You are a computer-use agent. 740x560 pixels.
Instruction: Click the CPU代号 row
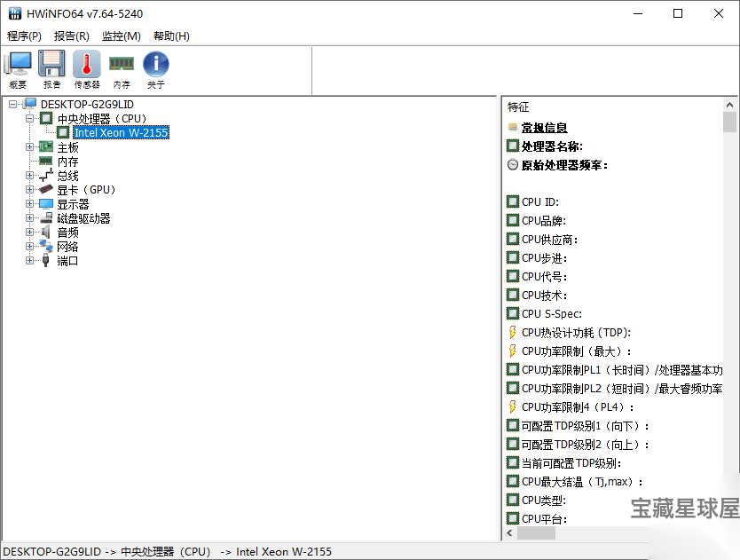point(537,276)
